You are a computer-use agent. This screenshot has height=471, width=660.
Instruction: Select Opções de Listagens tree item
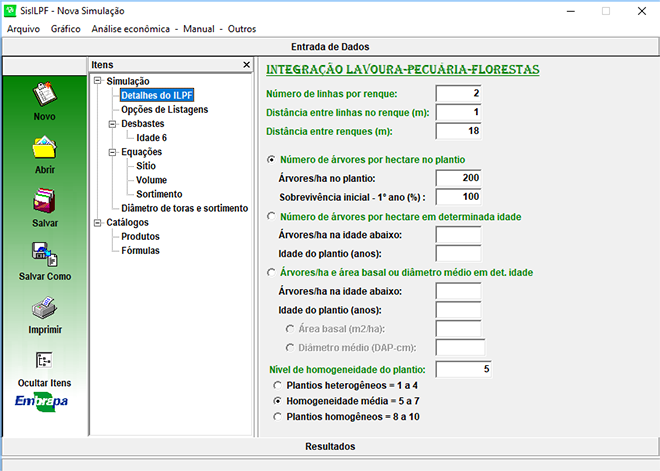164,109
